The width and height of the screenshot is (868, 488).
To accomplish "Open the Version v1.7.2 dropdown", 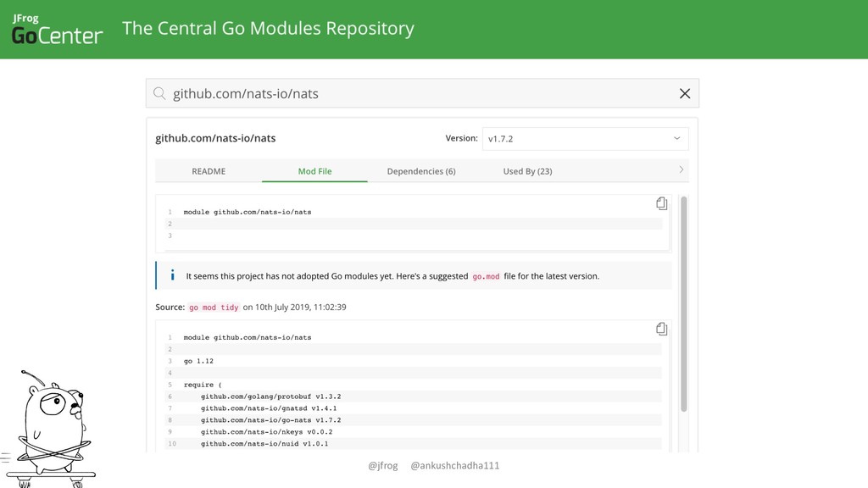I will [585, 139].
